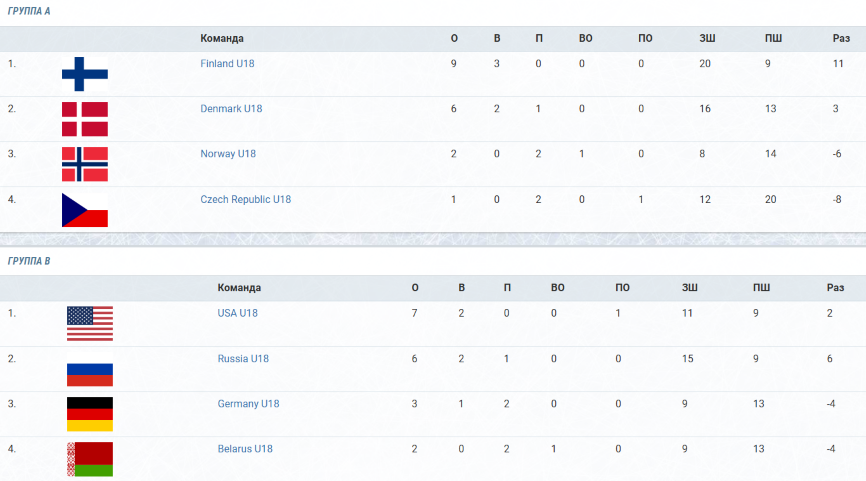Open the Finland U18 team link
The image size is (866, 481).
coord(227,64)
